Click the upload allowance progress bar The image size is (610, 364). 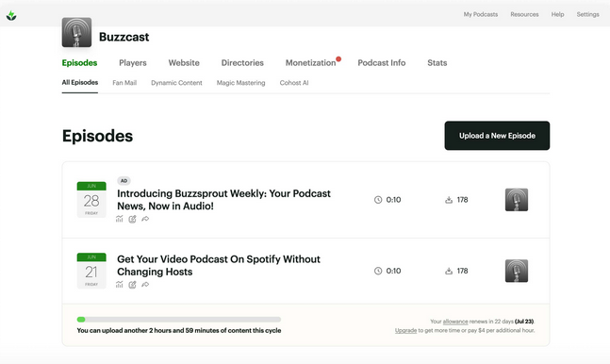coord(179,320)
